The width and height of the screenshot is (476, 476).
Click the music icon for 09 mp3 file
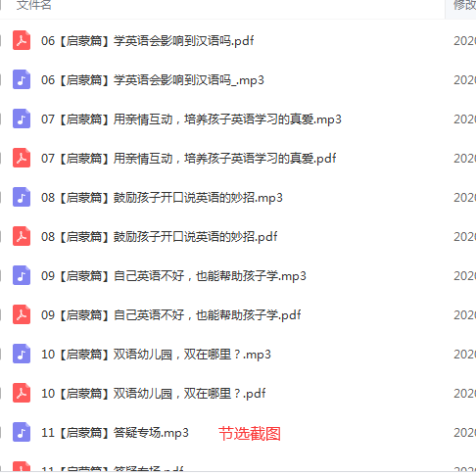click(x=22, y=275)
